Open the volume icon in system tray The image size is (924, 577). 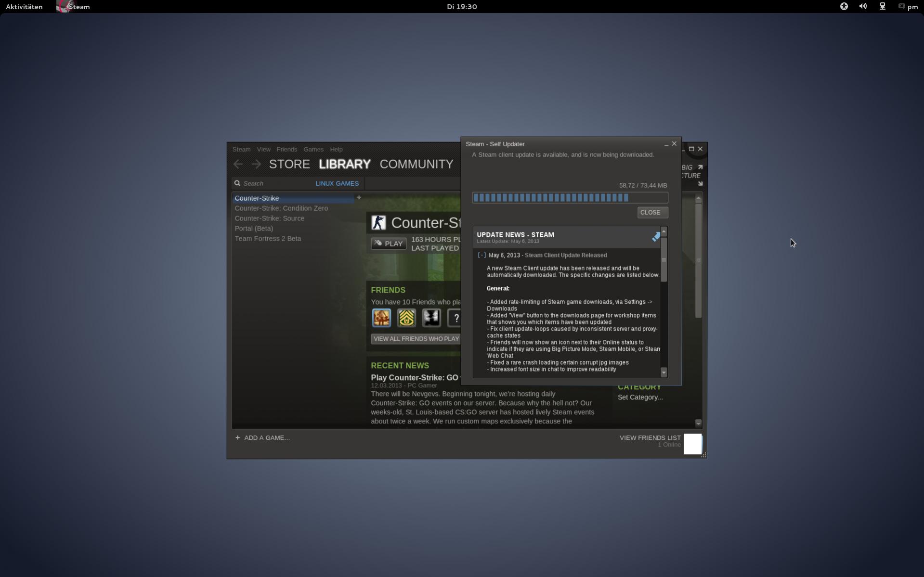pyautogui.click(x=863, y=6)
